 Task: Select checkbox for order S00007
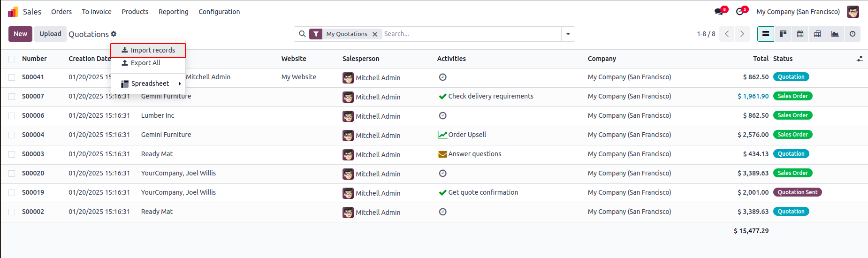coord(12,97)
